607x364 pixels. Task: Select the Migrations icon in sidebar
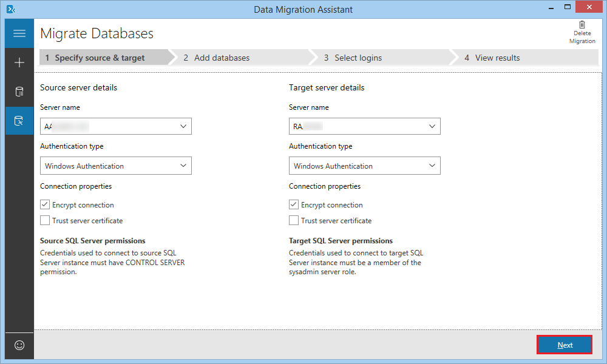[19, 121]
